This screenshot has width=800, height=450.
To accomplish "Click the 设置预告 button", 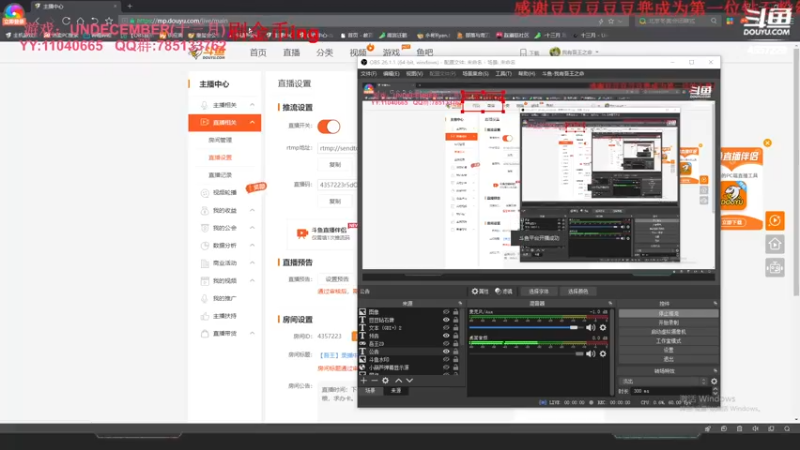I will (337, 279).
